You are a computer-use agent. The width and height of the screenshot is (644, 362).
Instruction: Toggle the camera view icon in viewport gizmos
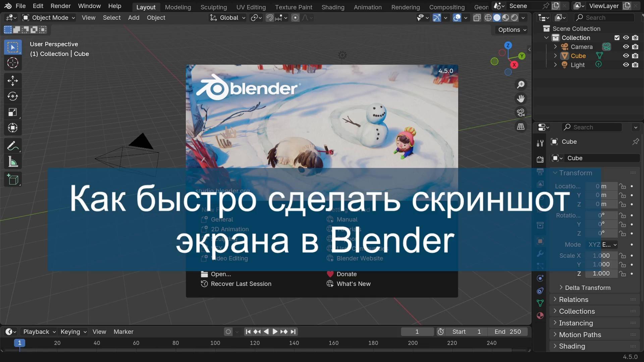521,112
